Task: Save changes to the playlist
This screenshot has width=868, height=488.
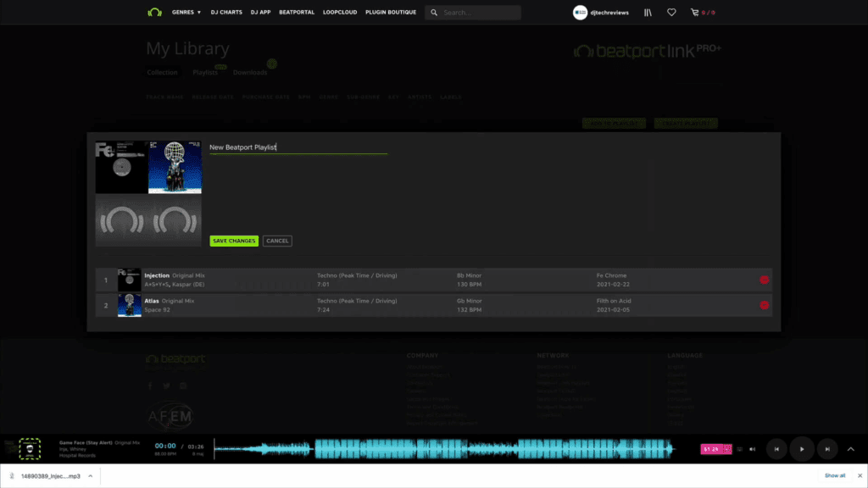Action: coord(234,241)
